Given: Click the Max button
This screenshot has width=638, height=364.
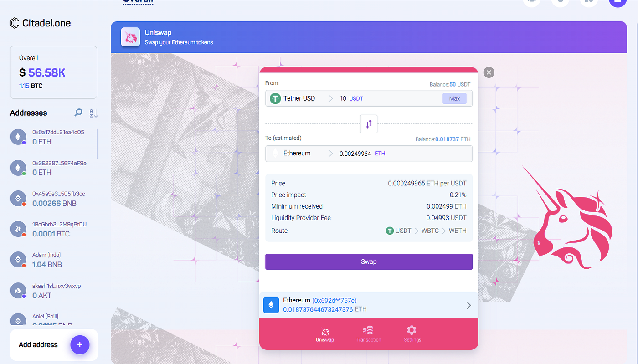Looking at the screenshot, I should point(454,98).
